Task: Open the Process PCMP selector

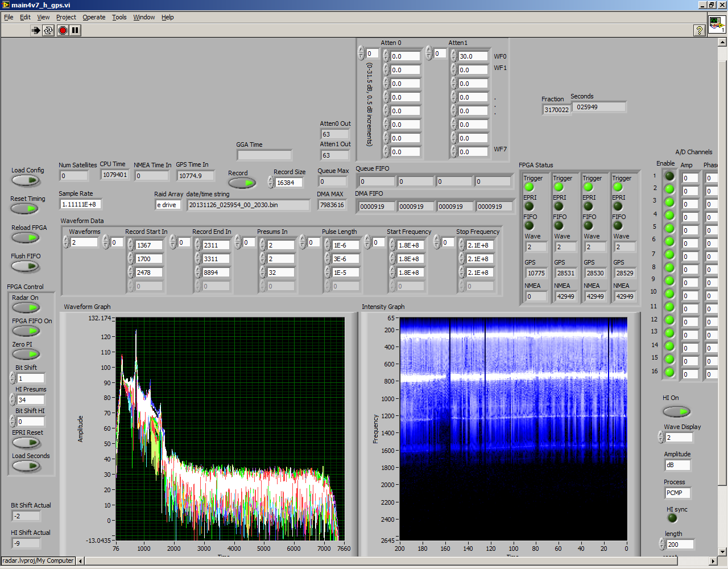Action: pos(677,493)
